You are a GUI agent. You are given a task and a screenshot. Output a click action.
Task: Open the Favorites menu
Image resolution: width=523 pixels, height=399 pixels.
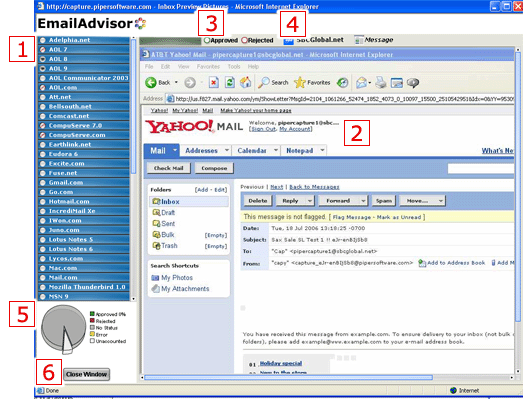click(x=208, y=66)
